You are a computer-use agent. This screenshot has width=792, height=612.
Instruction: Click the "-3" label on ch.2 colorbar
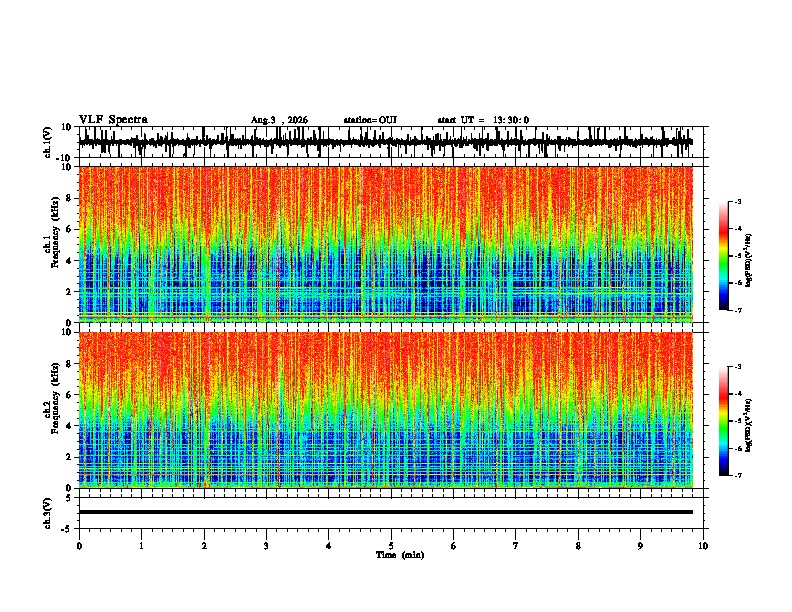click(x=737, y=367)
